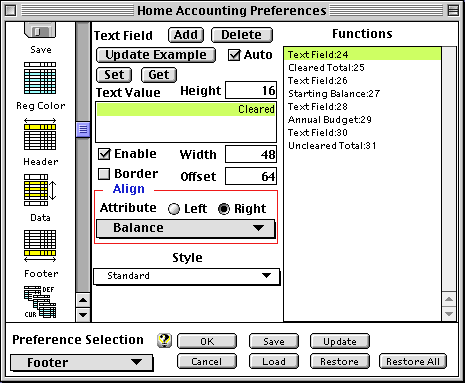The image size is (465, 383).
Task: Choose the Header preferences icon
Action: click(40, 134)
